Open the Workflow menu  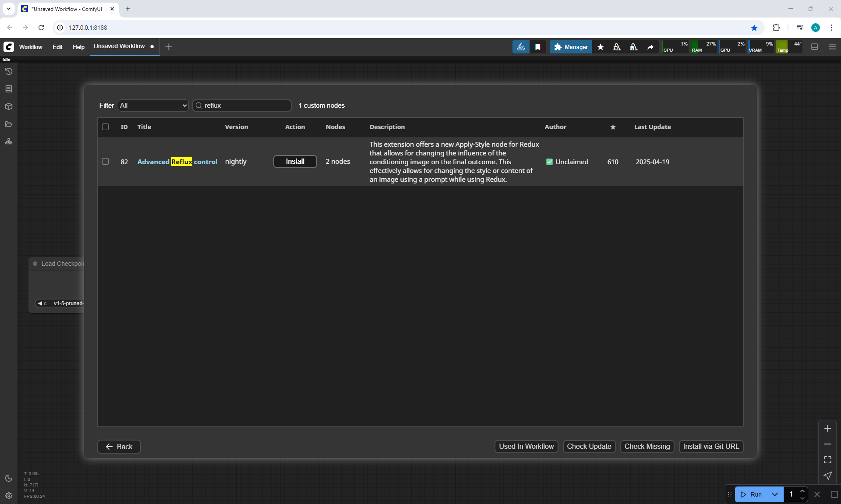[31, 47]
